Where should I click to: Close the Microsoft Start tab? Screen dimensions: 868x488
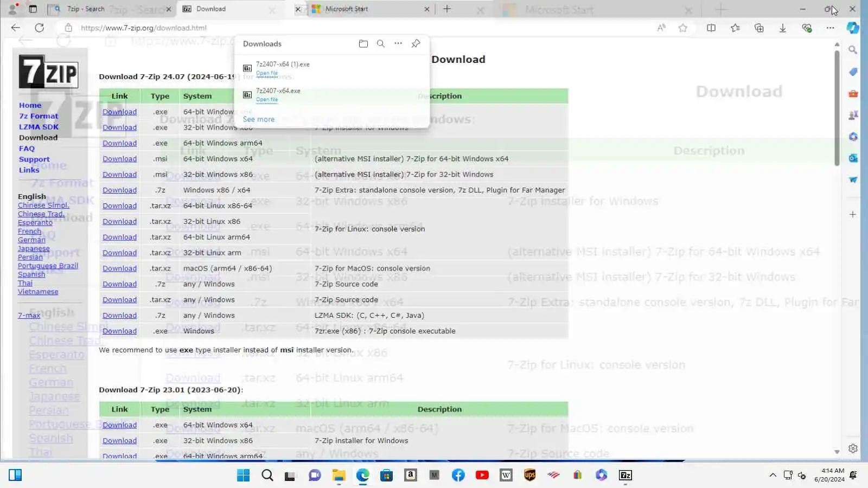(426, 9)
